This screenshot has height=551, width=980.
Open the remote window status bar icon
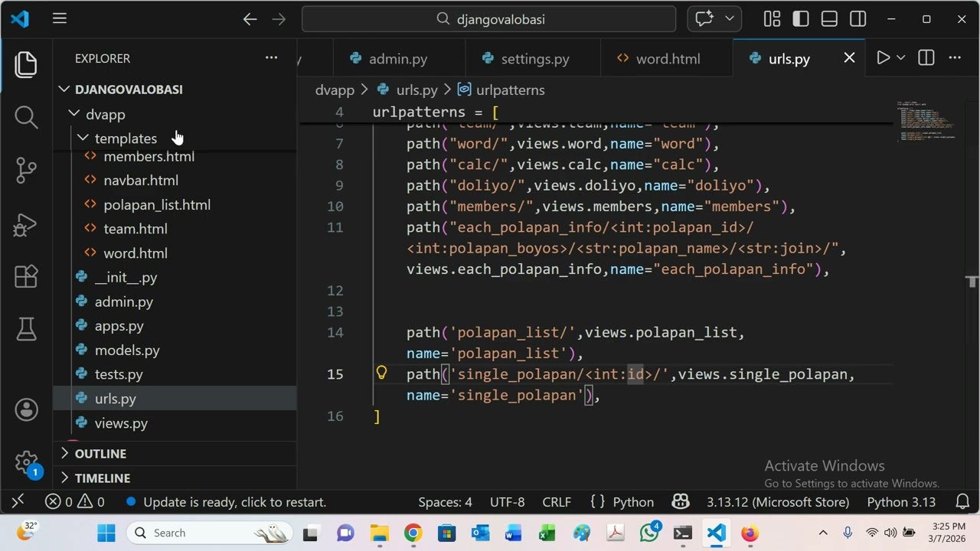pos(18,502)
